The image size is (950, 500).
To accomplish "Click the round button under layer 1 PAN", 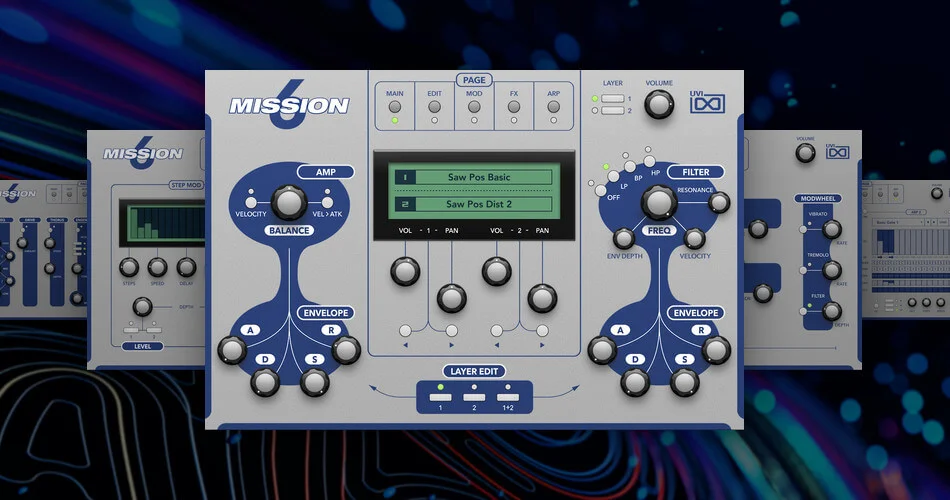I will pyautogui.click(x=451, y=330).
